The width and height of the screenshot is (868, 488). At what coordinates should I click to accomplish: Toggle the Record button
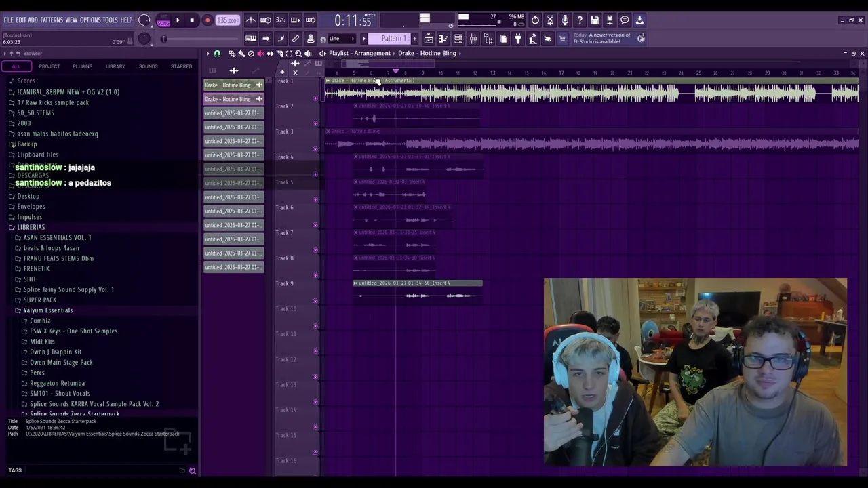click(208, 20)
